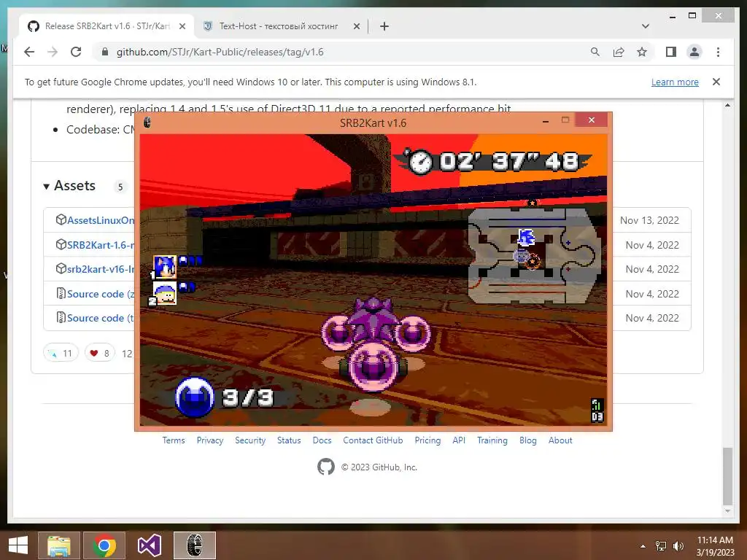This screenshot has width=747, height=560.
Task: Share this page using the share icon
Action: [619, 52]
